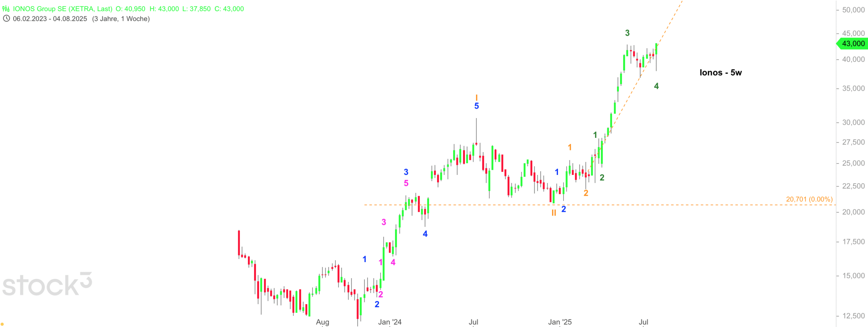Image resolution: width=868 pixels, height=327 pixels.
Task: Click the clock icon beside the date range
Action: pos(6,19)
